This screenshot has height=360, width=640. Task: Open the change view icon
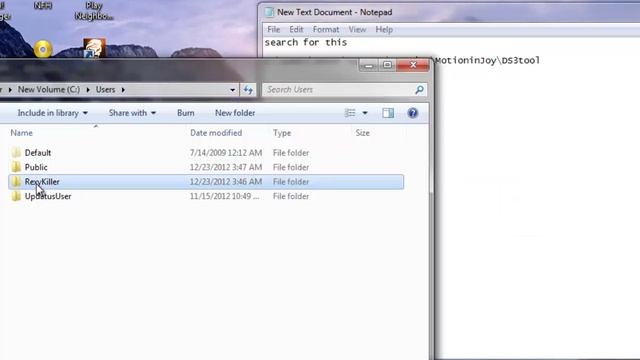point(350,113)
